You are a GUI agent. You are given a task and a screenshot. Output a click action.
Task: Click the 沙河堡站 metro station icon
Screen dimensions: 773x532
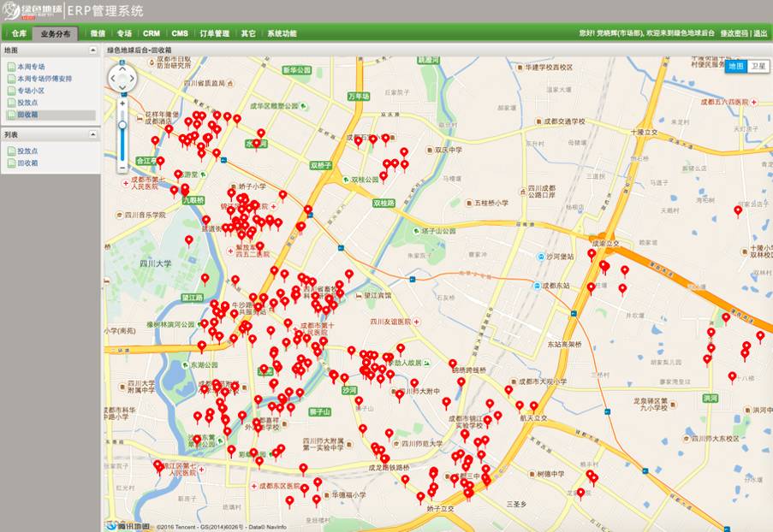541,257
